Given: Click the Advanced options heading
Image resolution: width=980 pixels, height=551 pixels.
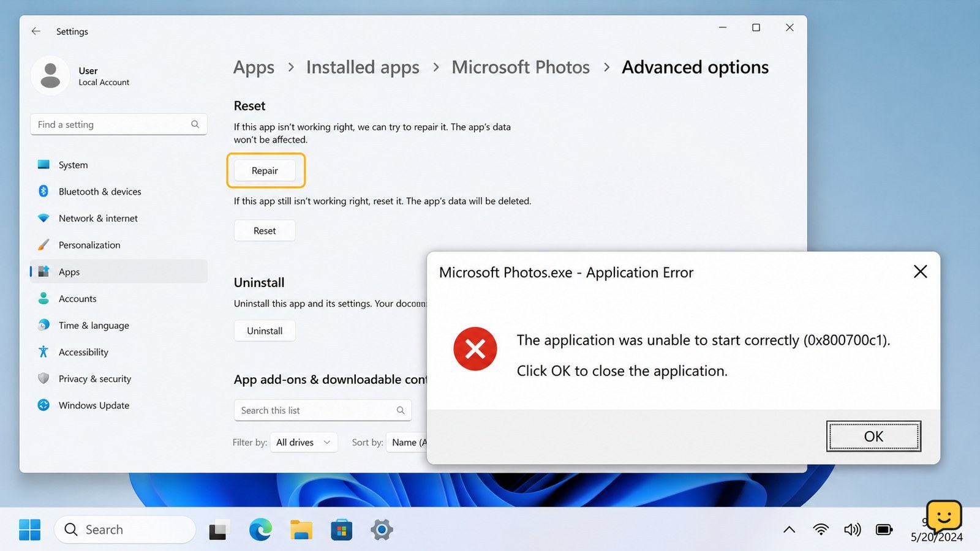Looking at the screenshot, I should tap(695, 67).
